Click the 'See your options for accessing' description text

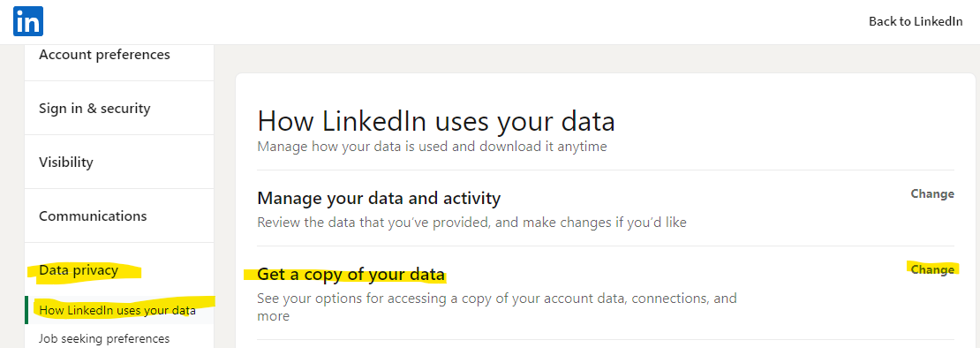pos(497,306)
